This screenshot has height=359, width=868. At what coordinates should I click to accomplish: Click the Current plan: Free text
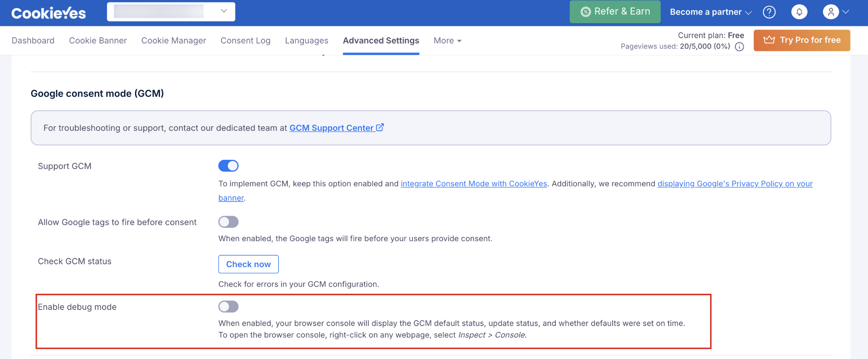click(x=711, y=35)
